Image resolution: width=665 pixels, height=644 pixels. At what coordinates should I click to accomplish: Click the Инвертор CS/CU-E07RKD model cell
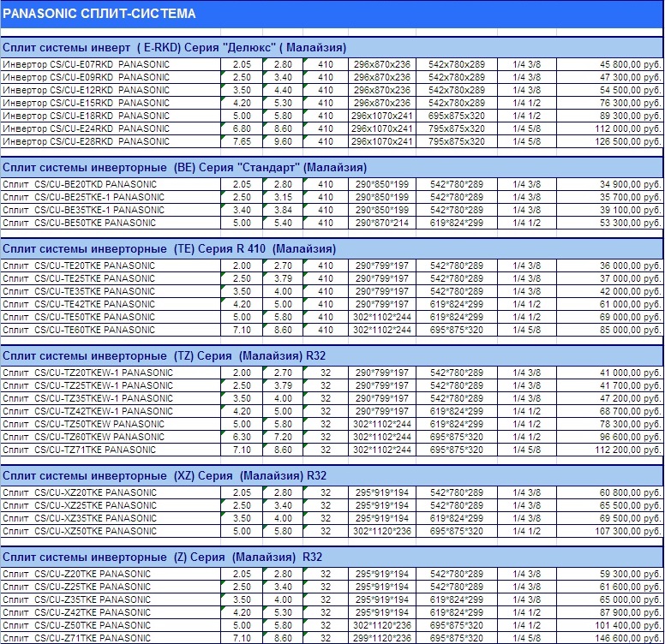click(x=87, y=64)
